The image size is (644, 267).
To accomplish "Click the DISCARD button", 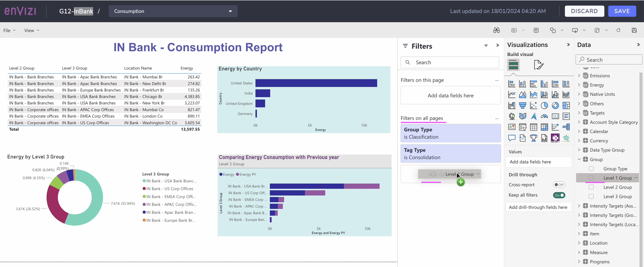I will pyautogui.click(x=584, y=11).
